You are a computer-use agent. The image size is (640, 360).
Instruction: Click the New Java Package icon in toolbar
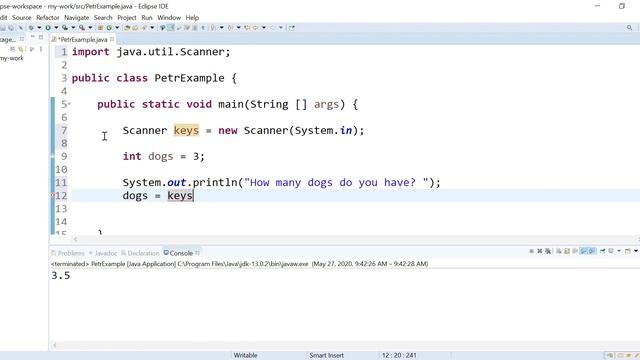[x=100, y=28]
